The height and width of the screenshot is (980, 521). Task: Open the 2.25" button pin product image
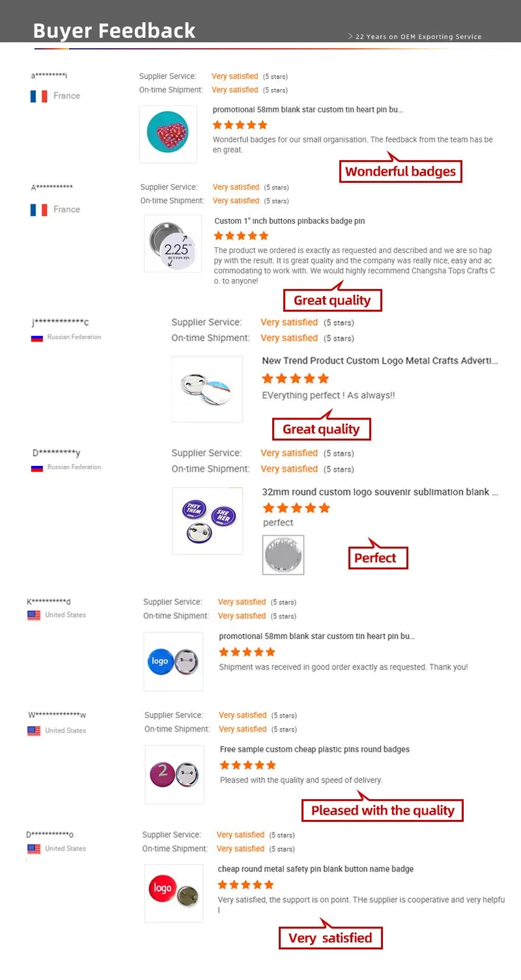[173, 243]
